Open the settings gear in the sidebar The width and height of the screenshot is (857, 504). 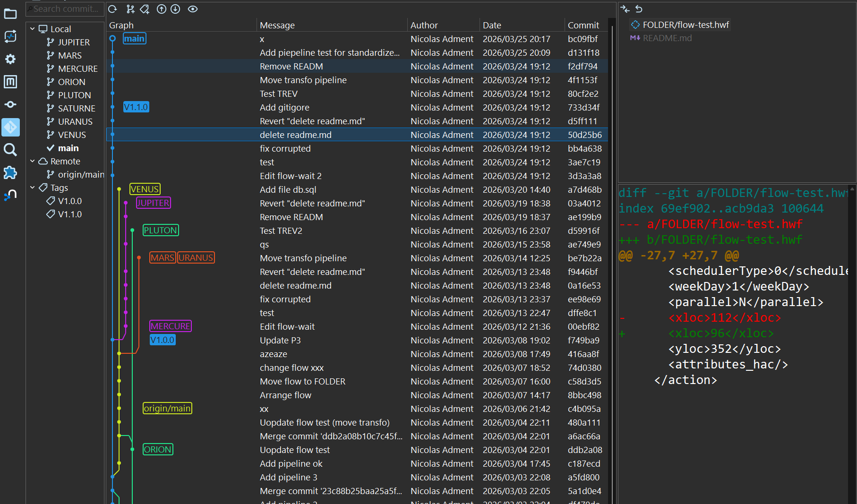coord(10,59)
